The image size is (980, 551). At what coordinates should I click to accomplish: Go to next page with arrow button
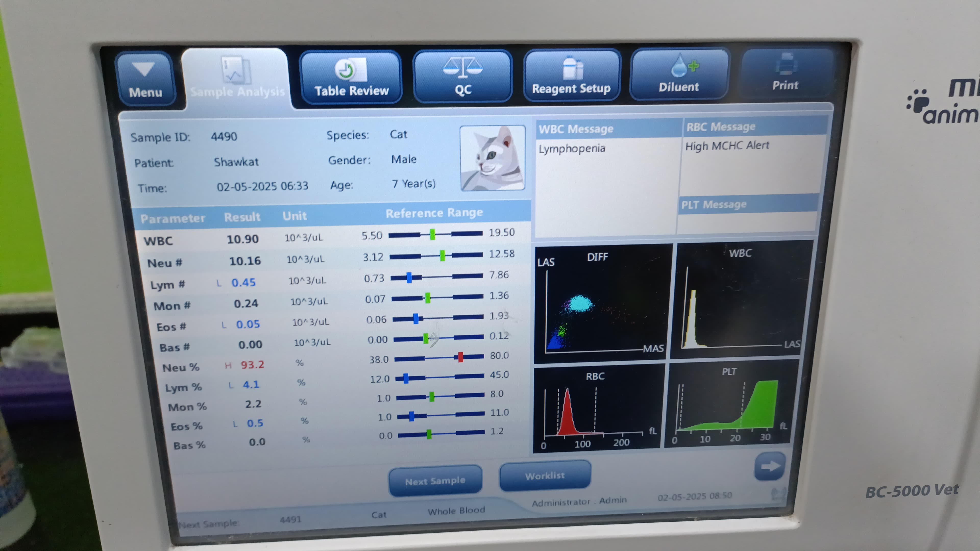770,466
